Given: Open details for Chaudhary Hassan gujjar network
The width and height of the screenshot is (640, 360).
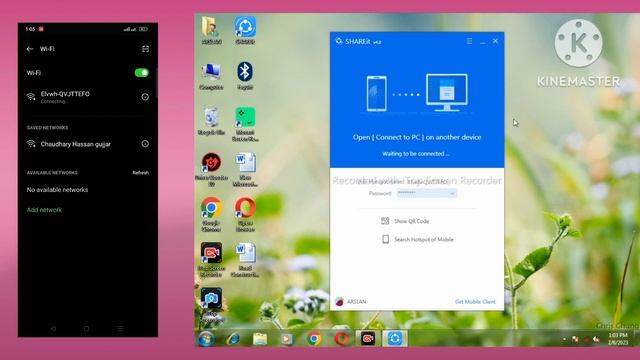Looking at the screenshot, I should 145,144.
